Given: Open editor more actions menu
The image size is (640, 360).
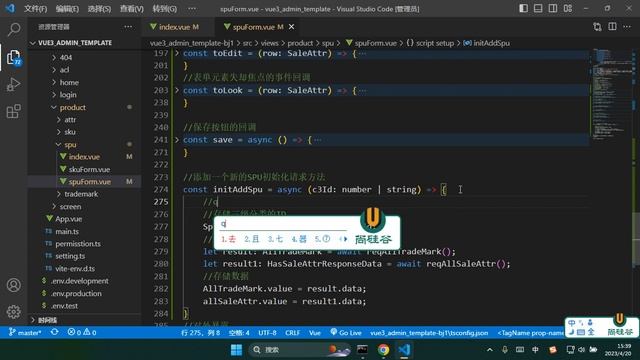Looking at the screenshot, I should 627,27.
